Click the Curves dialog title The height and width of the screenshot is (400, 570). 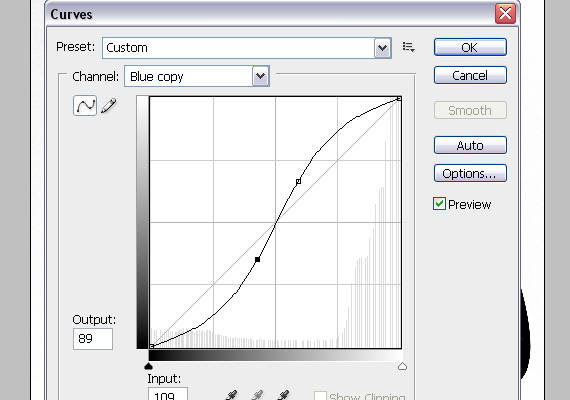click(71, 15)
